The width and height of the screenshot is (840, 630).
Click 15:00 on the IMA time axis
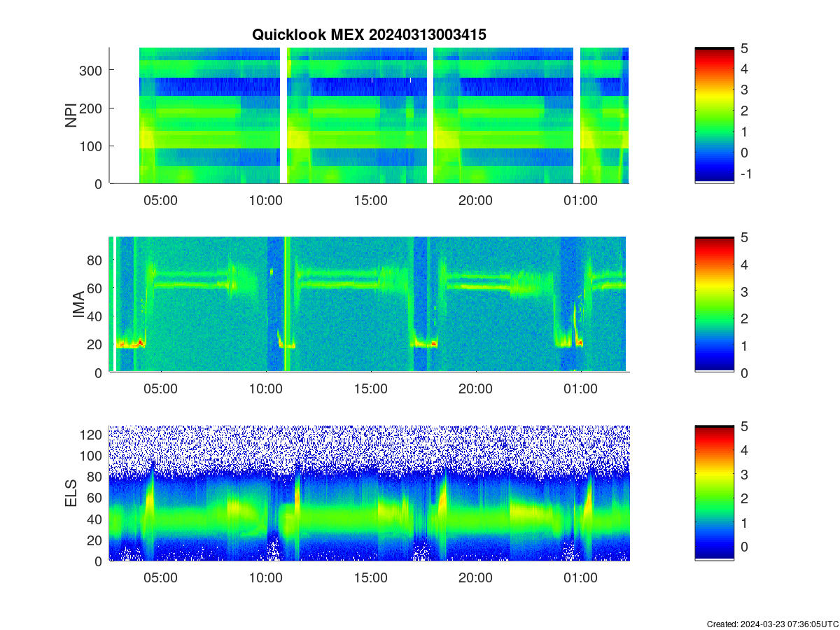pos(370,389)
